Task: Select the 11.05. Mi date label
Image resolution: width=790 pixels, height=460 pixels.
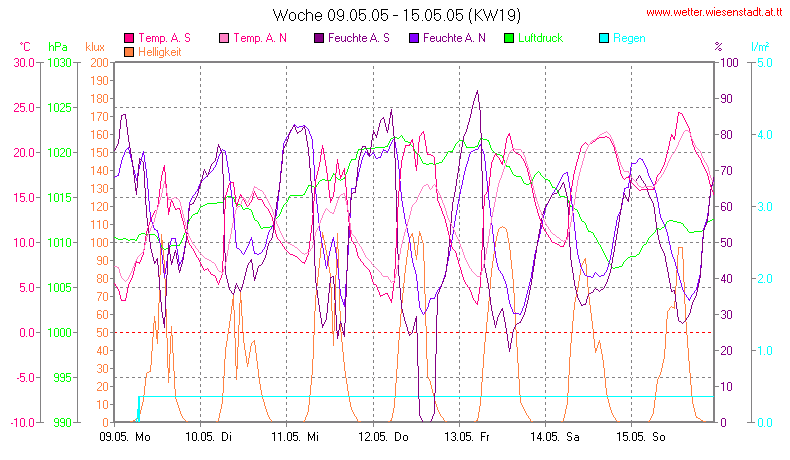Action: 298,437
